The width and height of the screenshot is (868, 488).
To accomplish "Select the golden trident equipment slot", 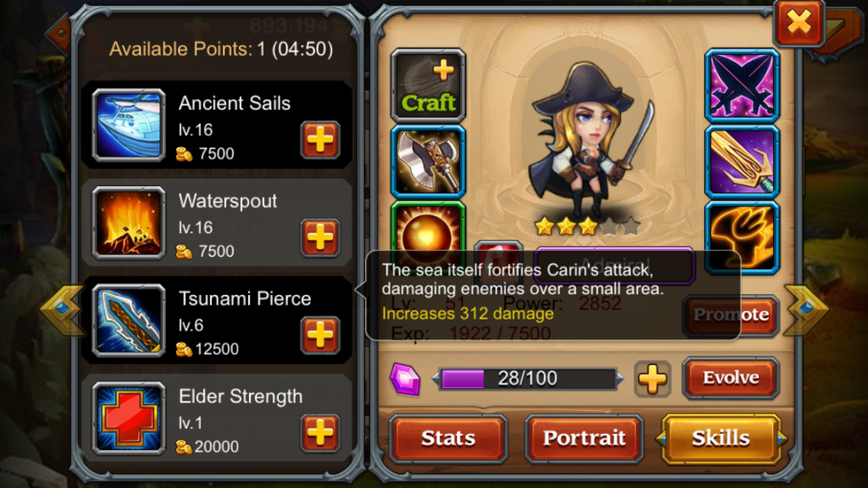I will pos(742,162).
